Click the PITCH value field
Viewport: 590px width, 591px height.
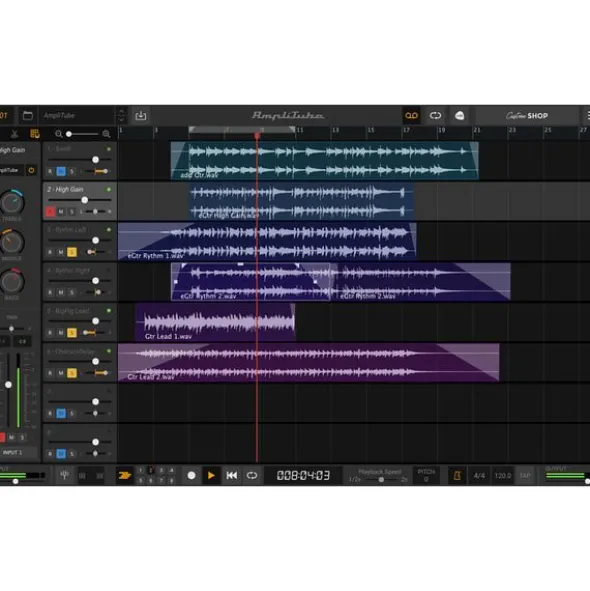(426, 476)
